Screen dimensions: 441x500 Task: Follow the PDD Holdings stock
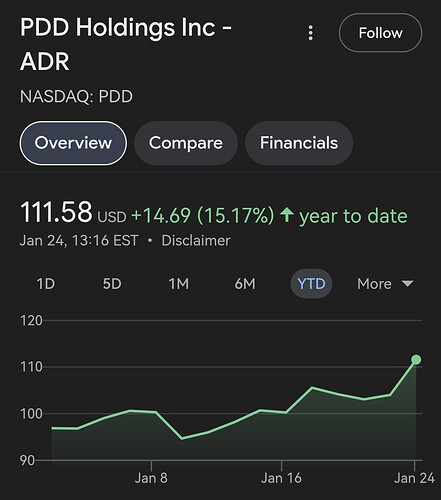click(x=380, y=33)
